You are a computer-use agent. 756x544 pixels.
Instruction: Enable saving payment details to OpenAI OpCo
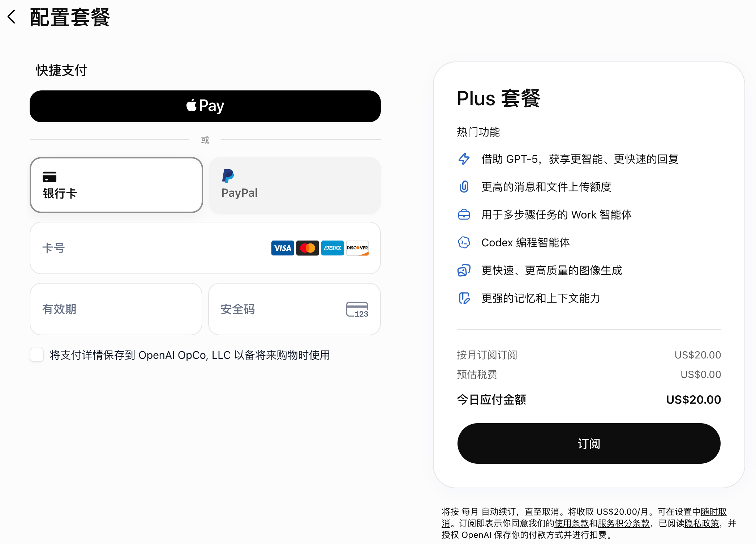[37, 355]
